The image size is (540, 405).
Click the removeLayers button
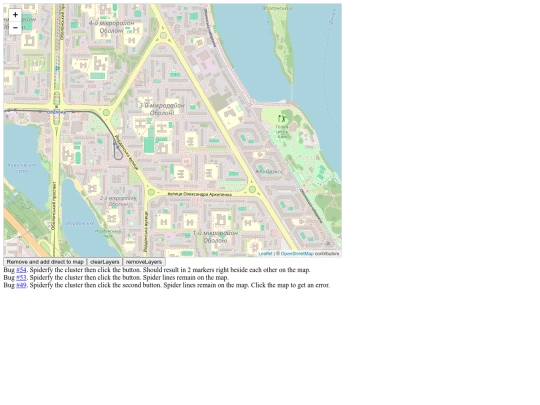(x=144, y=262)
